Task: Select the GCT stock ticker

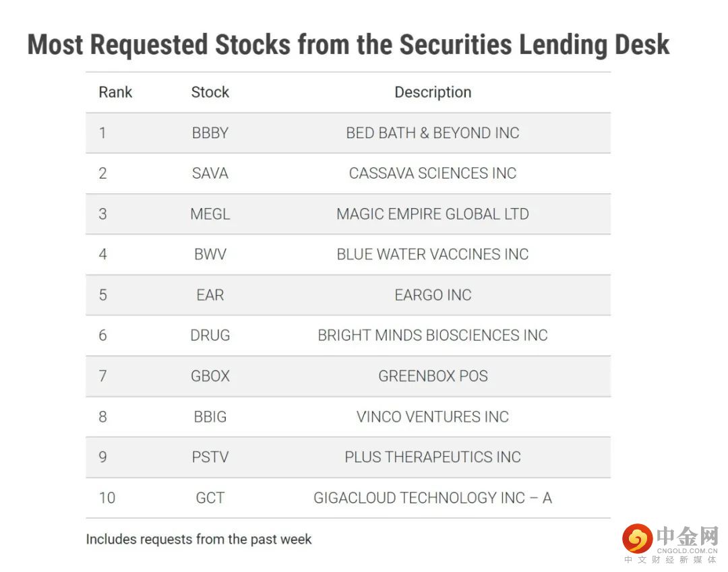Action: coord(210,498)
